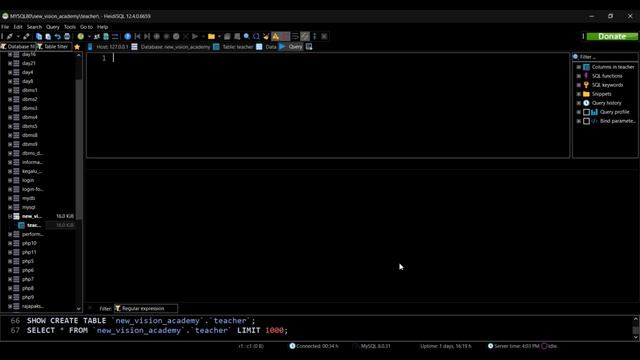Click the broom clear-query icon
The width and height of the screenshot is (640, 360).
[x=266, y=36]
